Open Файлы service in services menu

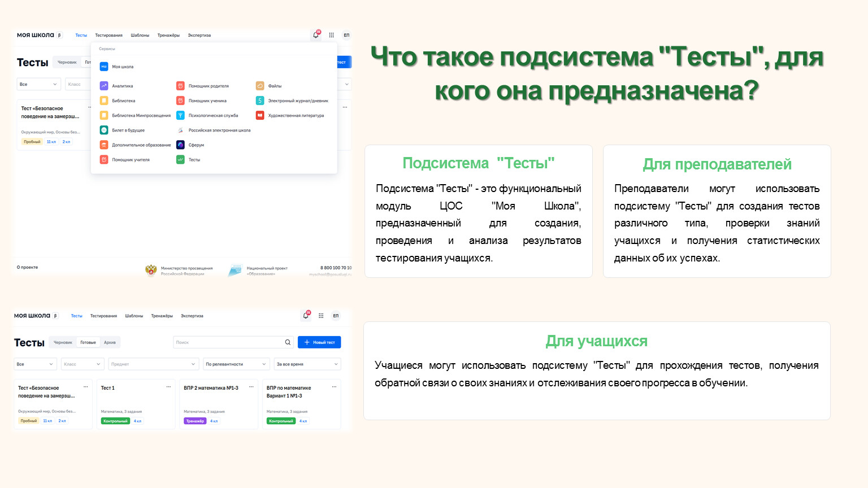(268, 86)
